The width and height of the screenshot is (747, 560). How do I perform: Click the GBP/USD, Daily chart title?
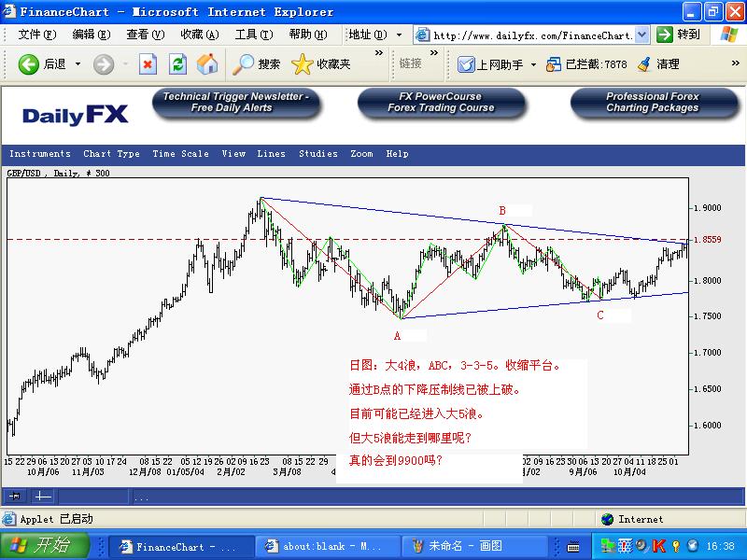pyautogui.click(x=58, y=174)
